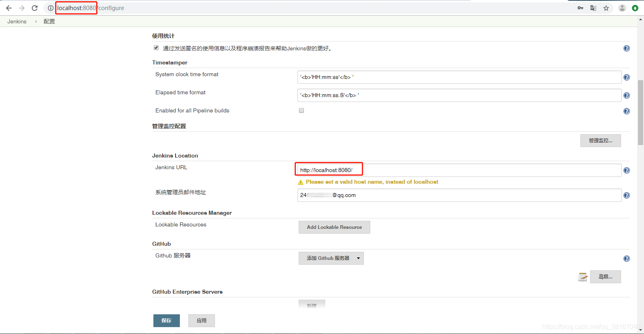644x334 pixels.
Task: View site information icon in address bar
Action: 51,8
